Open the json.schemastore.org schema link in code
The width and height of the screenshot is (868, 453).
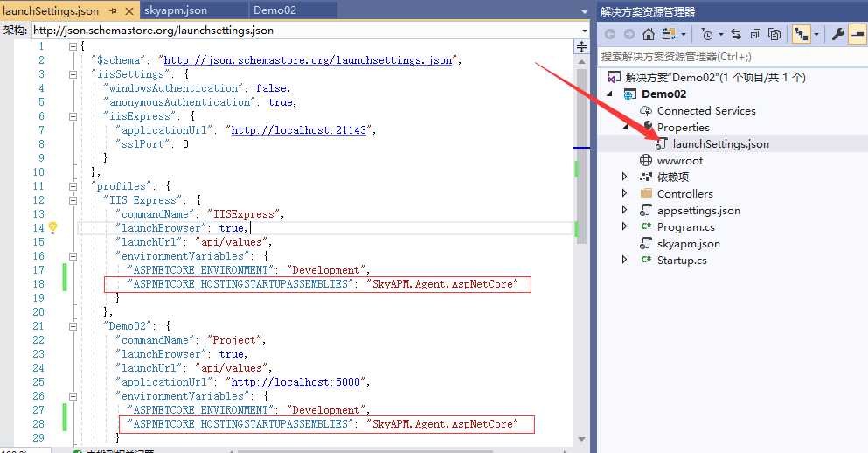click(x=308, y=60)
